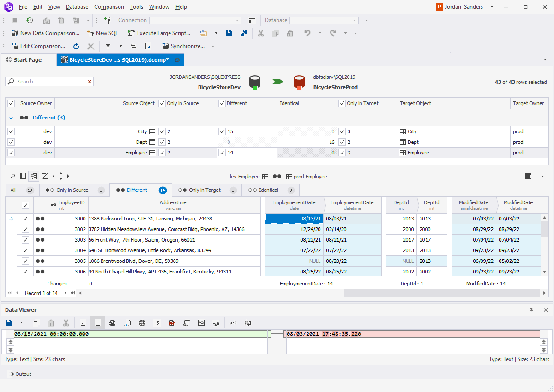The width and height of the screenshot is (554, 392).
Task: Click the Data Viewer text view icon
Action: [97, 323]
